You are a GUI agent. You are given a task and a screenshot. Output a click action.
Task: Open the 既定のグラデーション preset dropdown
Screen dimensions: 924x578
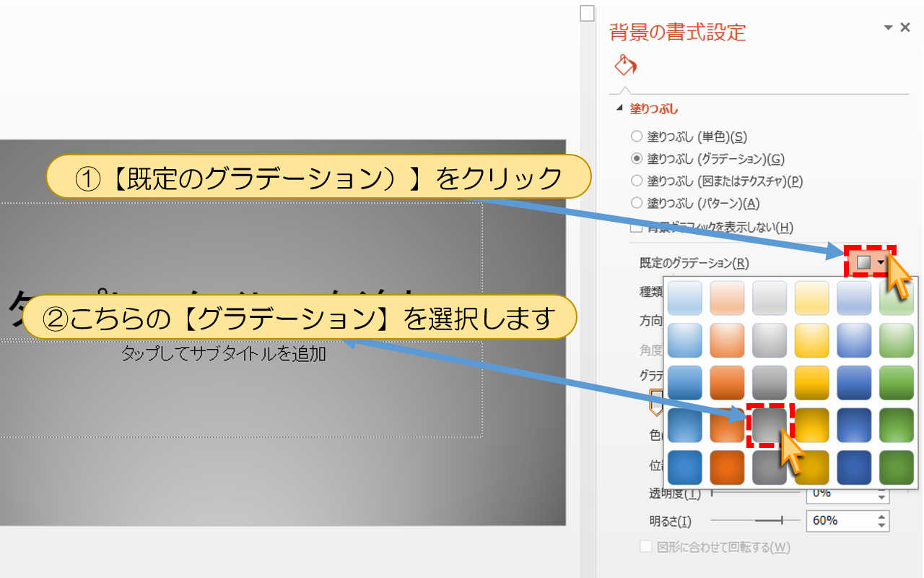(871, 262)
